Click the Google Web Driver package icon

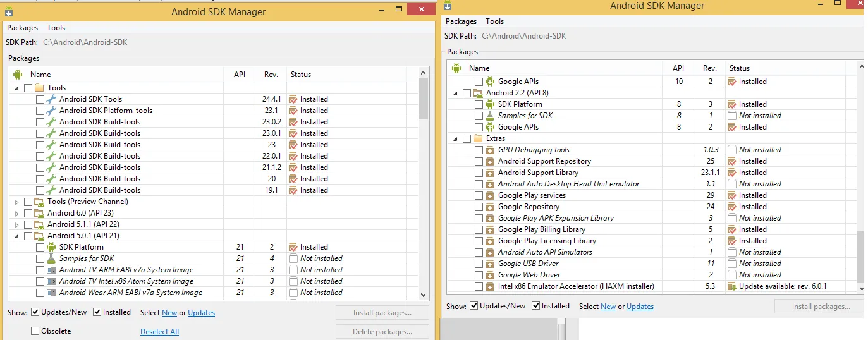coord(490,275)
